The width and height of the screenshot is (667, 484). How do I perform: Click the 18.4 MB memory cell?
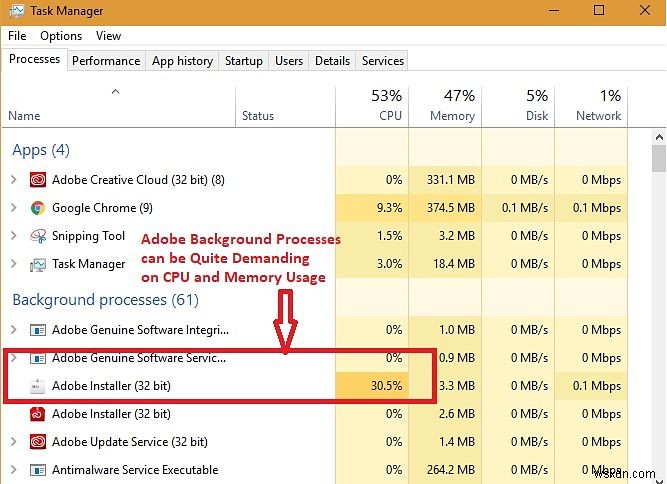[445, 264]
